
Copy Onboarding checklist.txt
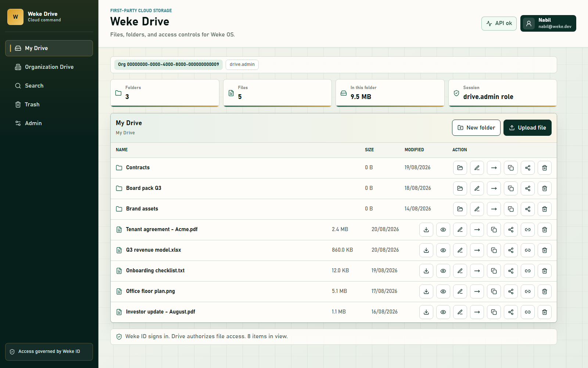[494, 271]
